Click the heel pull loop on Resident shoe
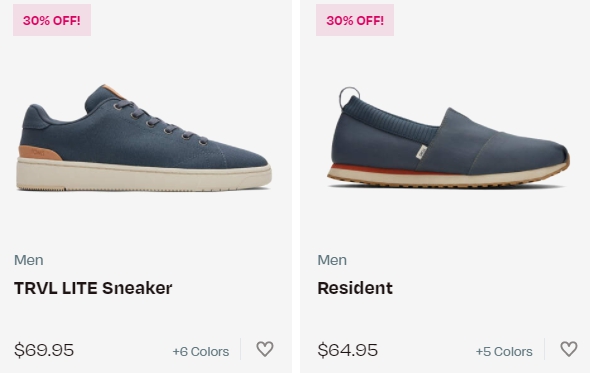The height and width of the screenshot is (373, 590). point(349,97)
